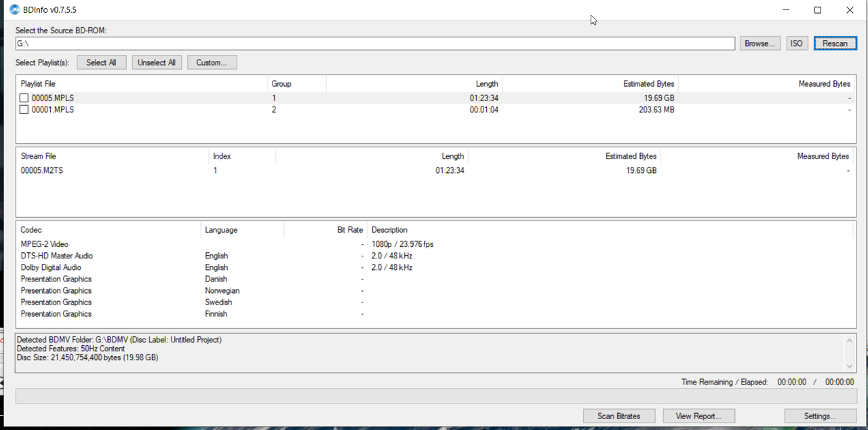Select the Finnish subtitle language entry
This screenshot has width=868, height=430.
pos(216,314)
